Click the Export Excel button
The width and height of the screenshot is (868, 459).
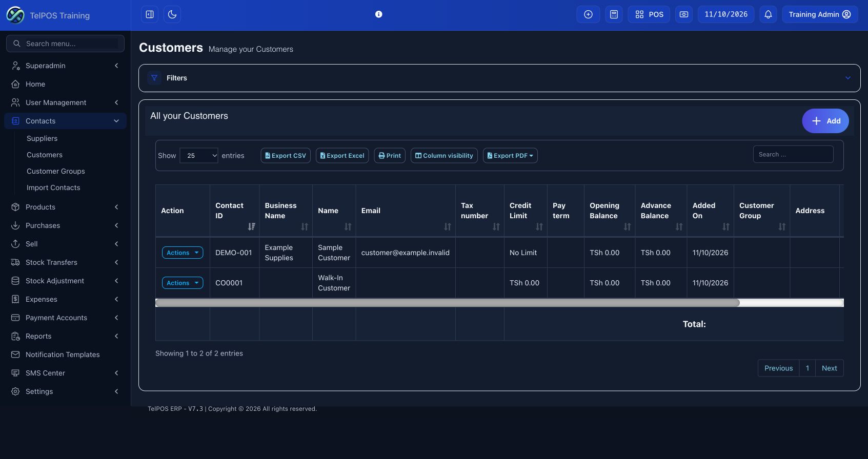tap(342, 156)
